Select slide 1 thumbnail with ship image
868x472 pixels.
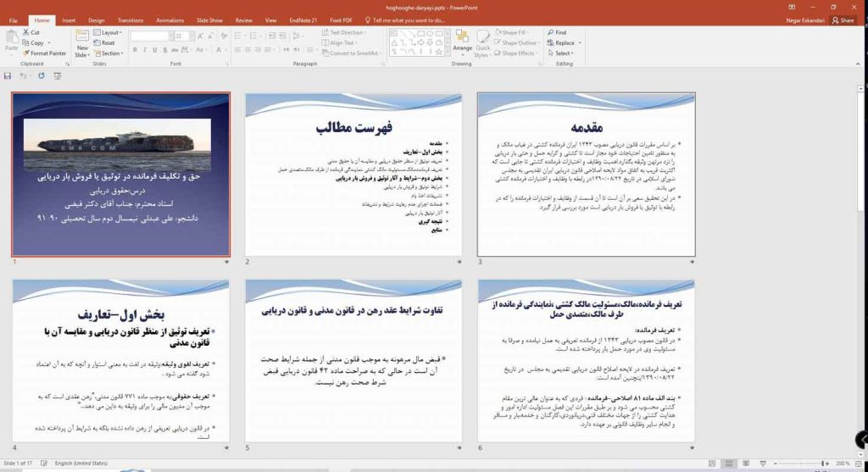[120, 175]
